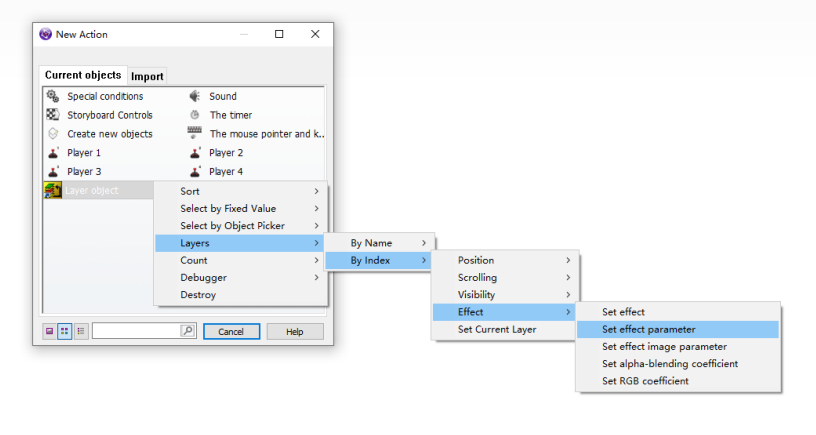Select the Player 4 label
Screen dimensions: 816x435
click(x=226, y=171)
